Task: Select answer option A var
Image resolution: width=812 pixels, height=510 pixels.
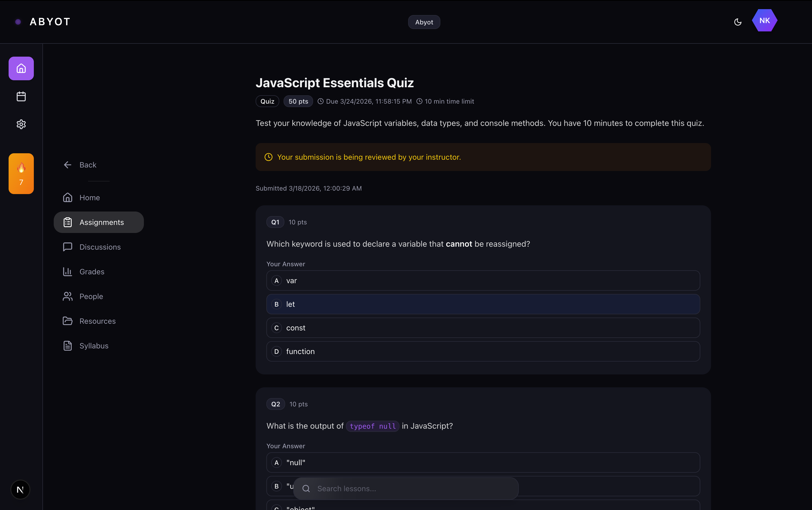Action: coord(483,280)
